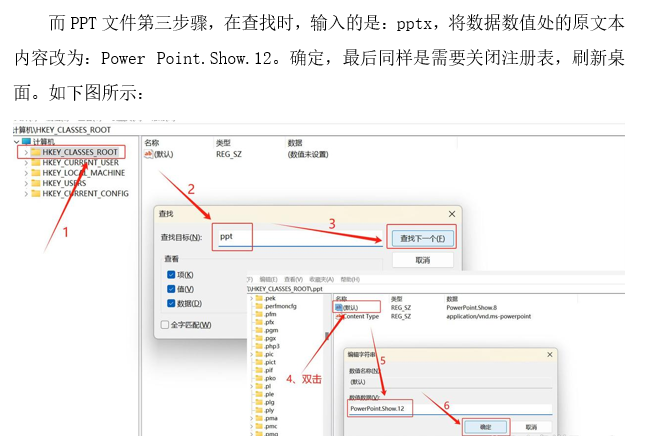Click the address bar showing HKEY_CLASSES_ROOT\.ppt
The width and height of the screenshot is (648, 436).
pyautogui.click(x=436, y=289)
